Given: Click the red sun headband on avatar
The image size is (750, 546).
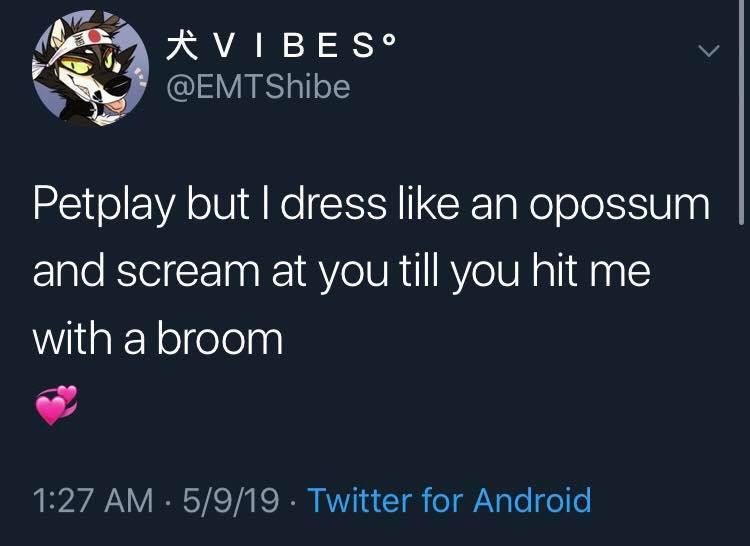Looking at the screenshot, I should click(93, 36).
